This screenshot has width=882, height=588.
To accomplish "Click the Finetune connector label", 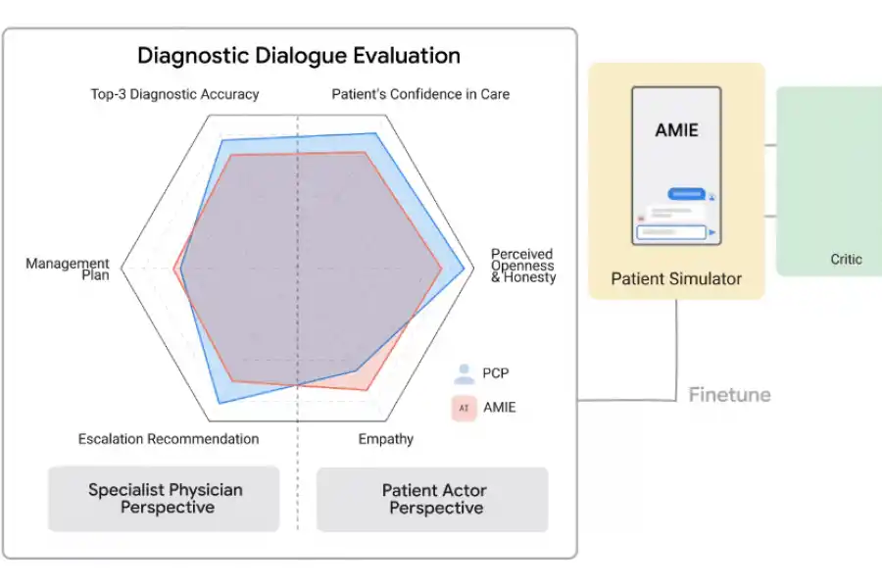I will click(729, 395).
